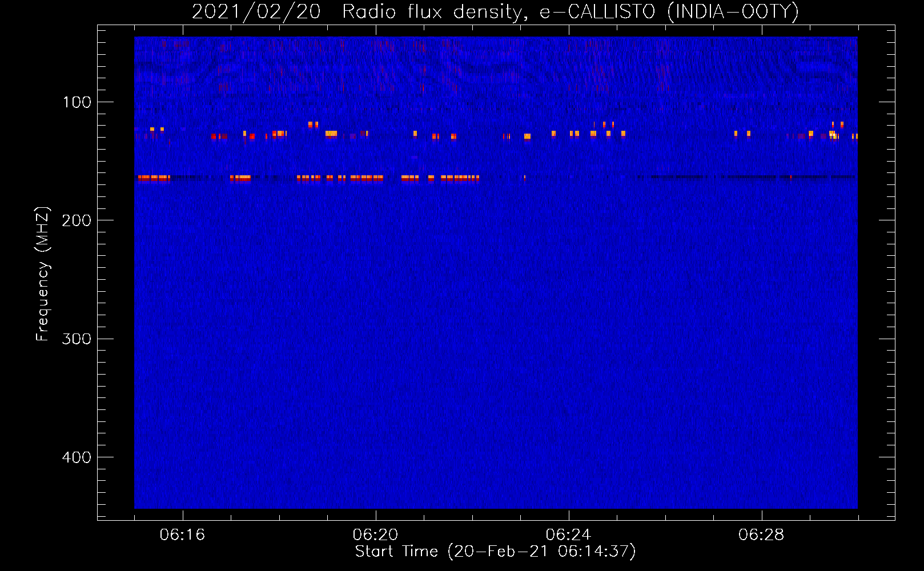Click the 'Start Time (20-Feb-21 06:14:37)' x-axis label
The height and width of the screenshot is (571, 924).
pos(495,552)
